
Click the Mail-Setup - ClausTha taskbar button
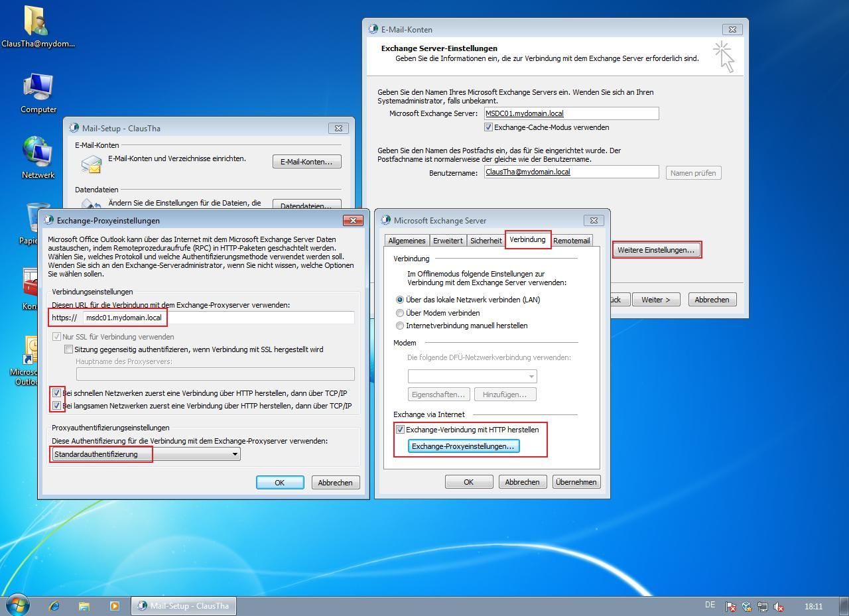(183, 605)
